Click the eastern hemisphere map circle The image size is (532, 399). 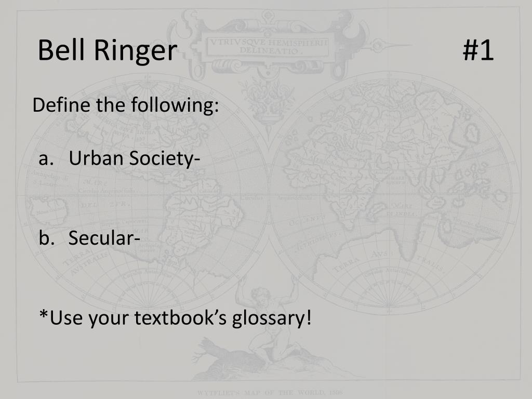pos(395,193)
